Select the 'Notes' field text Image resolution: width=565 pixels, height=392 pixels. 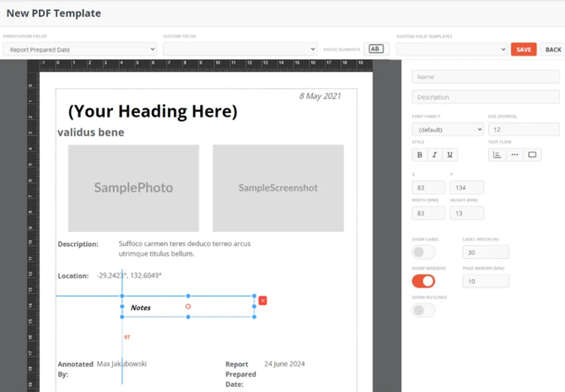pos(141,308)
